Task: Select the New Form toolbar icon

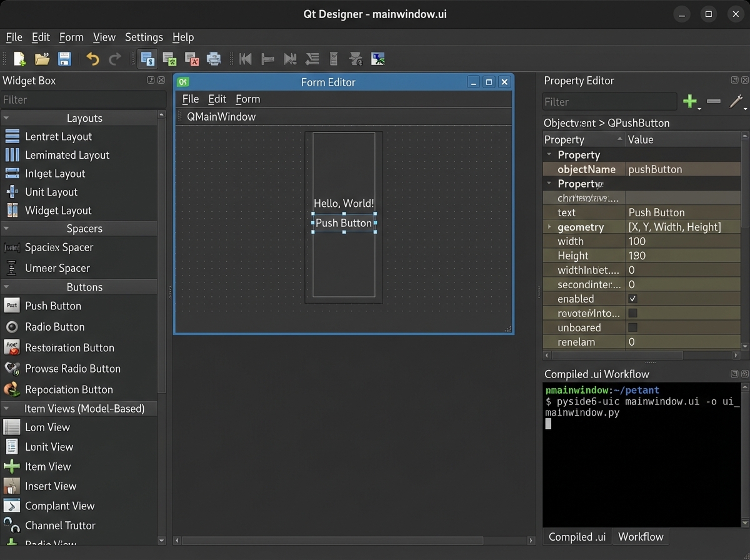Action: tap(19, 58)
